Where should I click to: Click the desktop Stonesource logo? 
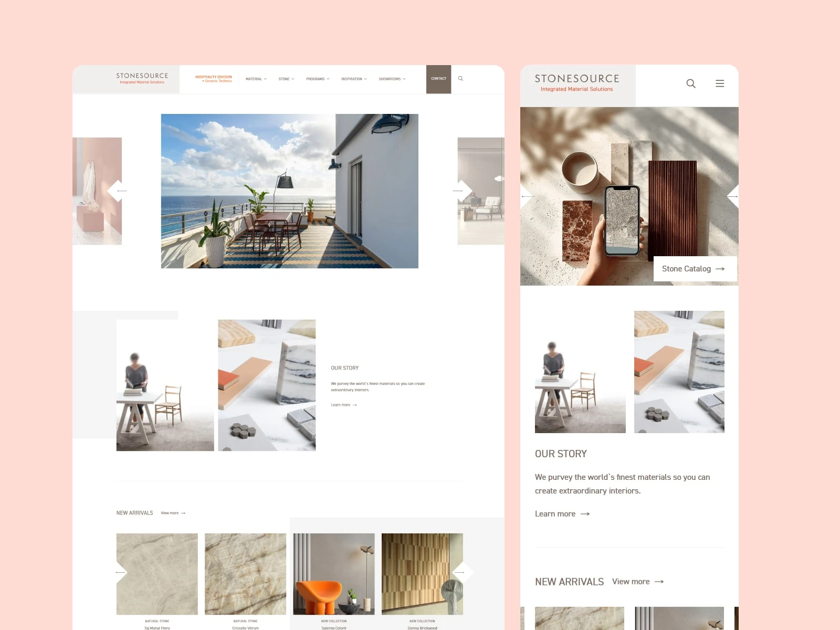coord(142,78)
